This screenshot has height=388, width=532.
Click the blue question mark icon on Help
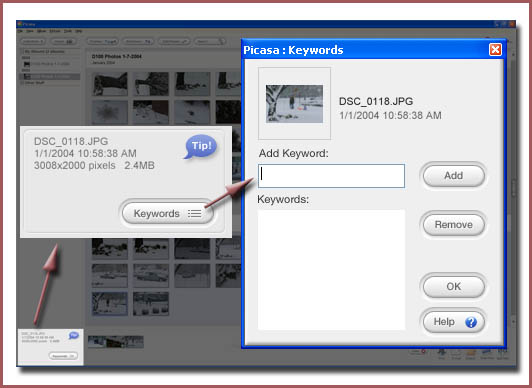(471, 322)
